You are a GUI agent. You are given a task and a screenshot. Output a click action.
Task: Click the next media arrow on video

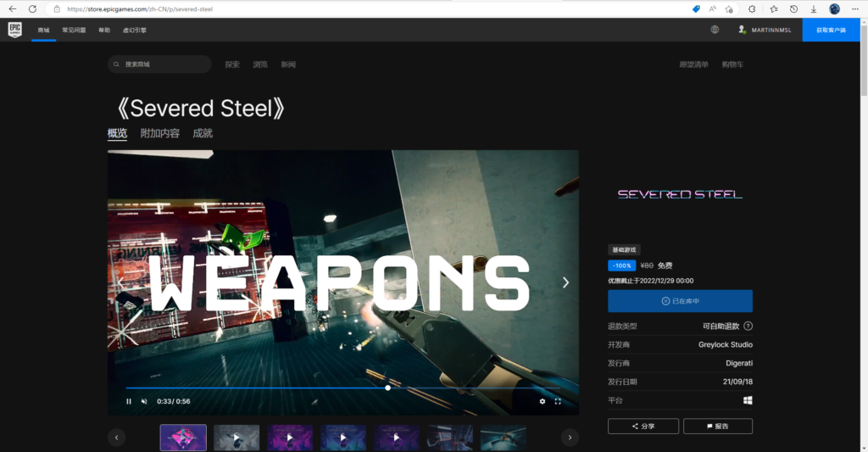(x=565, y=282)
